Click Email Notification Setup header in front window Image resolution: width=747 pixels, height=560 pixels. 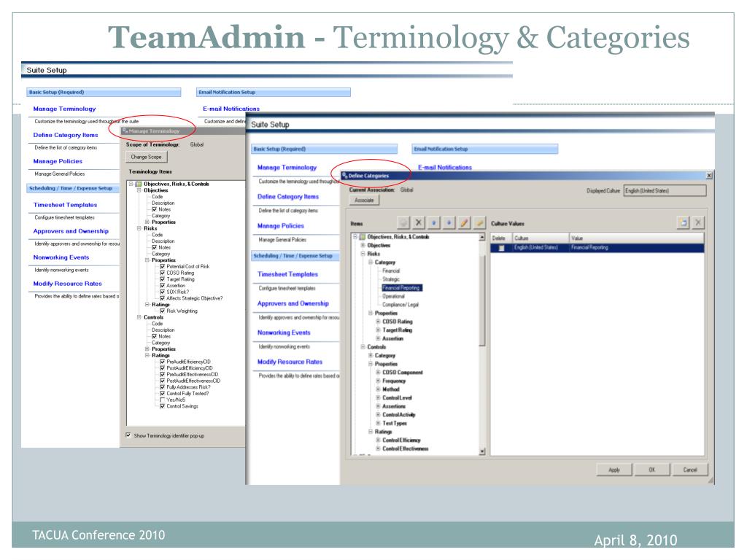(x=485, y=149)
